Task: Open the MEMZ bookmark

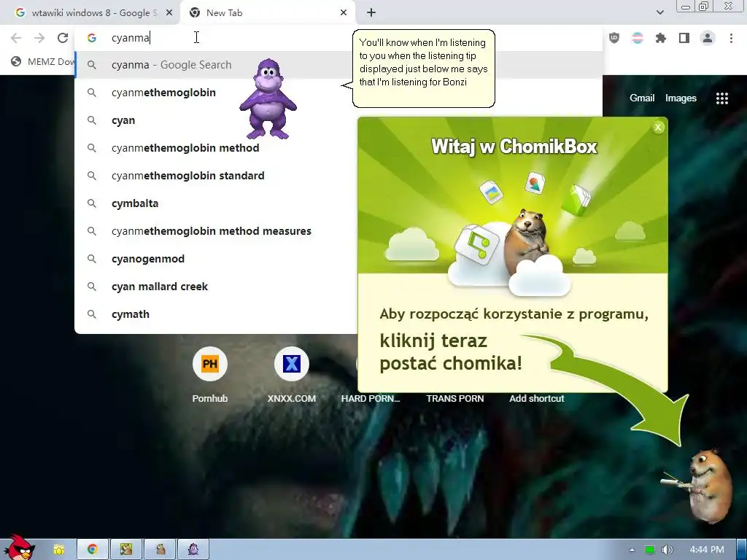Action: (43, 61)
